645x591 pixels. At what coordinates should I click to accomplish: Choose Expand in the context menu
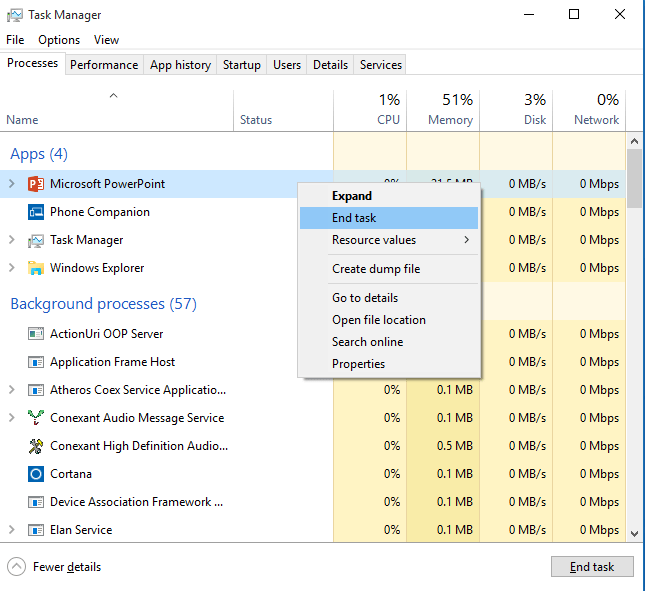[x=389, y=196]
